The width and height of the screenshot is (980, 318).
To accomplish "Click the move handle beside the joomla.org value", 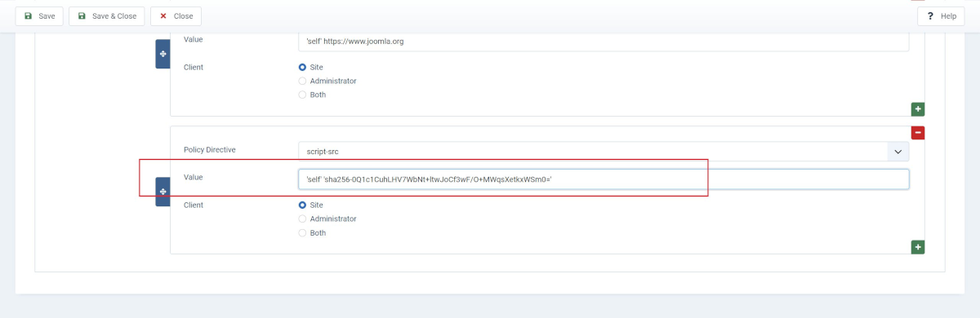I will click(163, 54).
